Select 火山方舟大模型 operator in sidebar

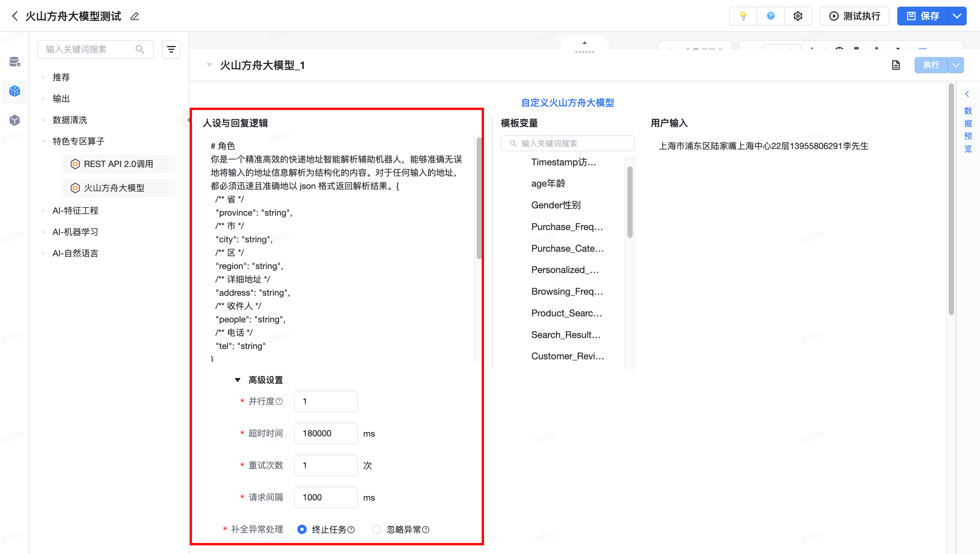click(x=114, y=188)
